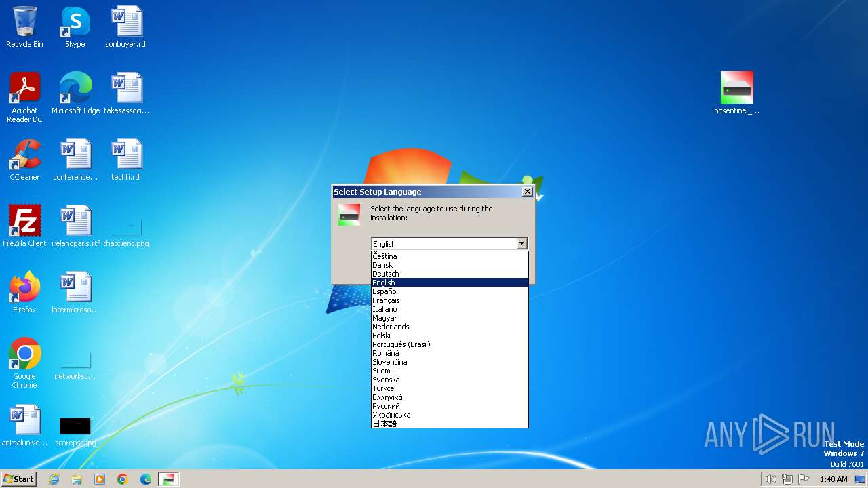This screenshot has width=868, height=488.
Task: Choose Magyar from language list
Action: click(450, 318)
